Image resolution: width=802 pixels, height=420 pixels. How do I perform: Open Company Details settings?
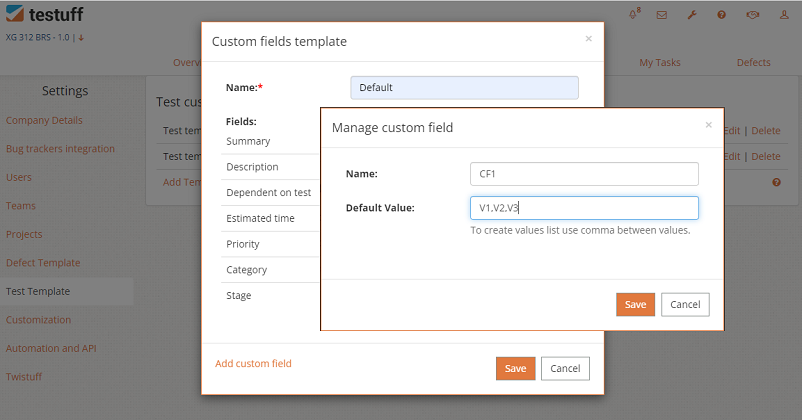[44, 120]
